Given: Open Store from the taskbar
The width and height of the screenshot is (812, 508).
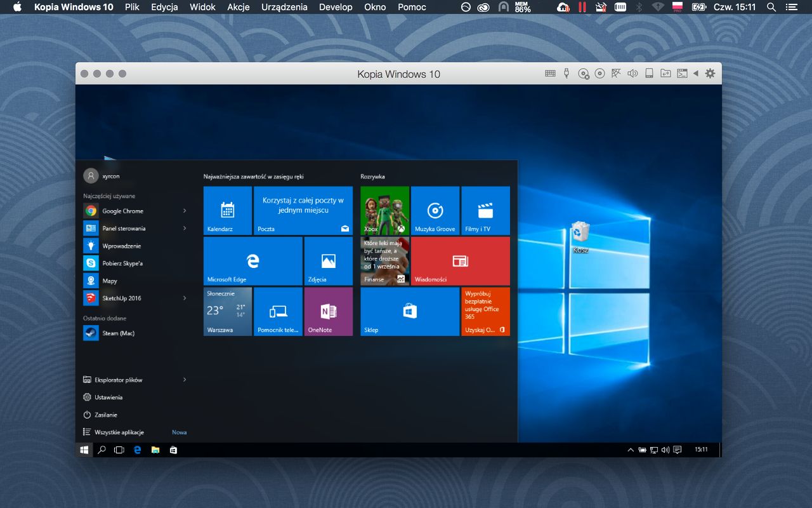Looking at the screenshot, I should [x=173, y=450].
